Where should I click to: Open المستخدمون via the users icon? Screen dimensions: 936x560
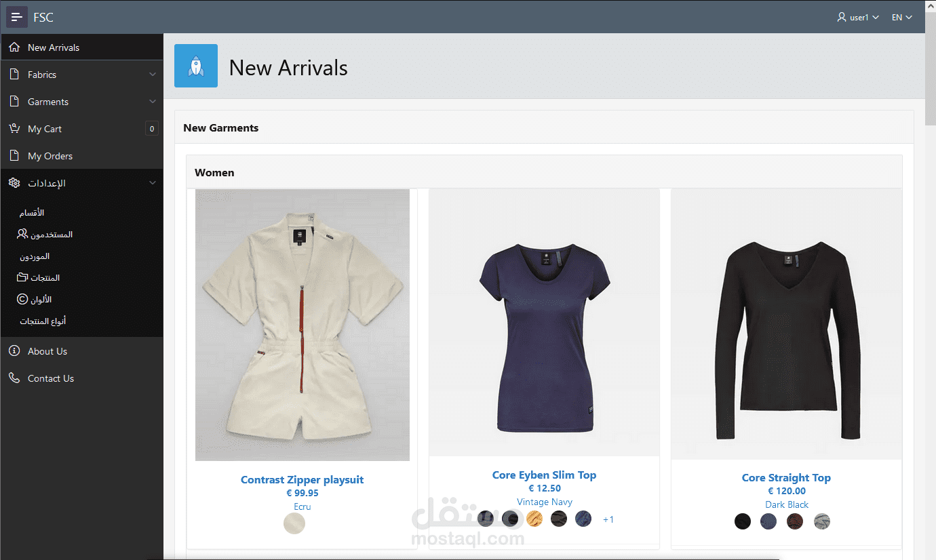pos(22,235)
